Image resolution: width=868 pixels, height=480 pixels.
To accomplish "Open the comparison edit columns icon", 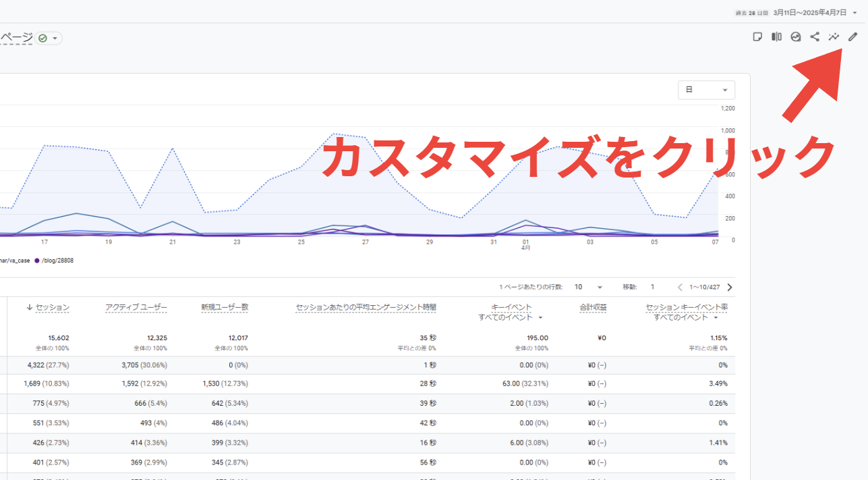I will point(777,37).
